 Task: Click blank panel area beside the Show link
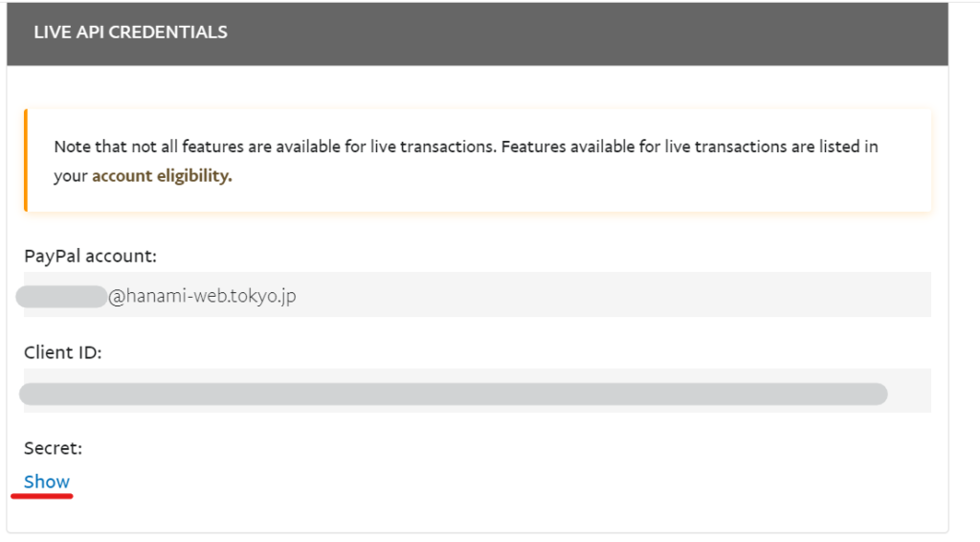pyautogui.click(x=500, y=482)
